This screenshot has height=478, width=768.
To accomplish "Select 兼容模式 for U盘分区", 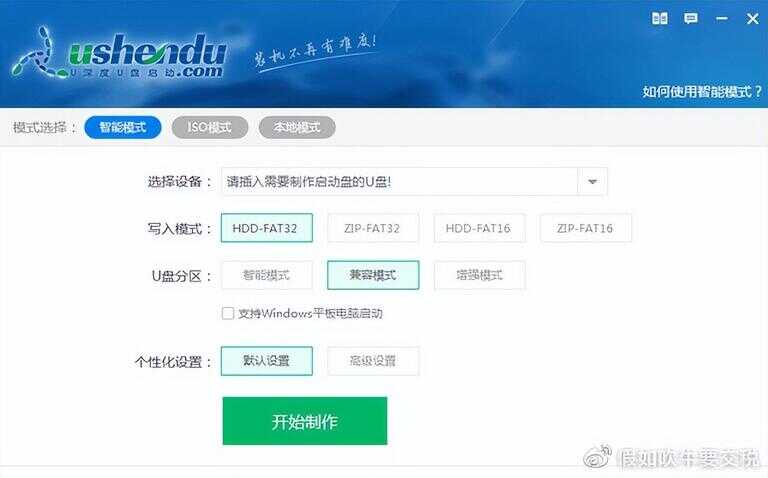I will [373, 275].
